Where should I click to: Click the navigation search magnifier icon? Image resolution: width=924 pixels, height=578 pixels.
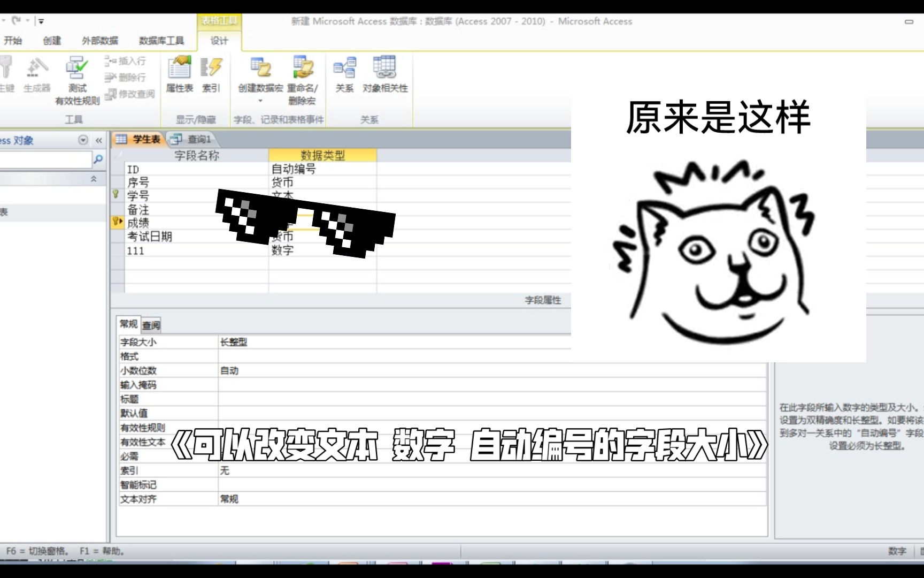[98, 159]
